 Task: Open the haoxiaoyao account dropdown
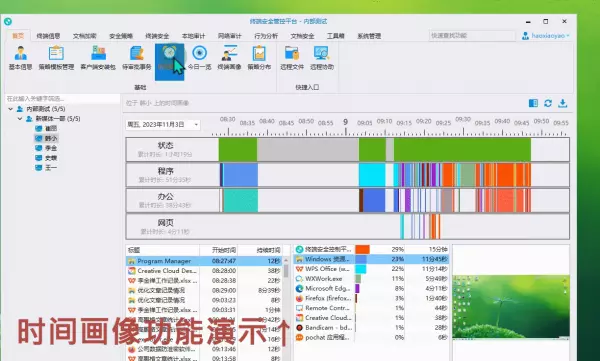pyautogui.click(x=568, y=36)
